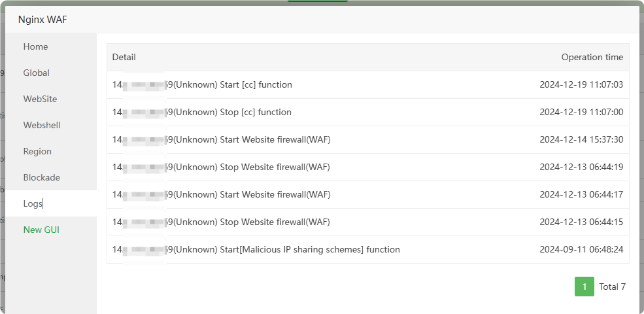
Task: Click the Malicious IP sharing schemes log entry
Action: [286, 250]
